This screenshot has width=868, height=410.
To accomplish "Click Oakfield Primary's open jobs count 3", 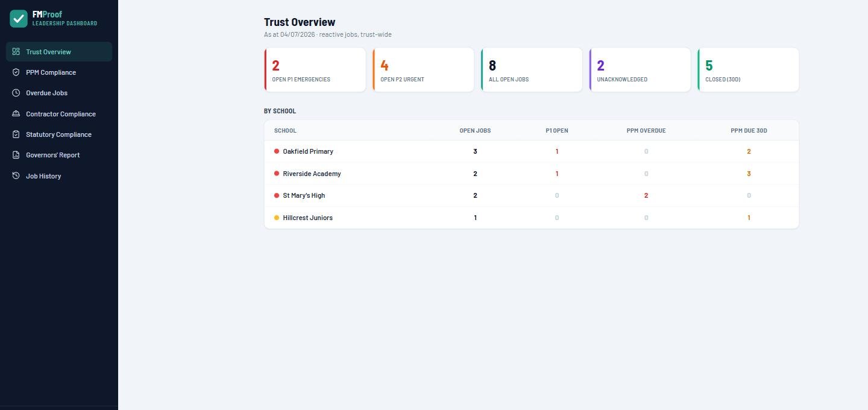I will tap(475, 151).
